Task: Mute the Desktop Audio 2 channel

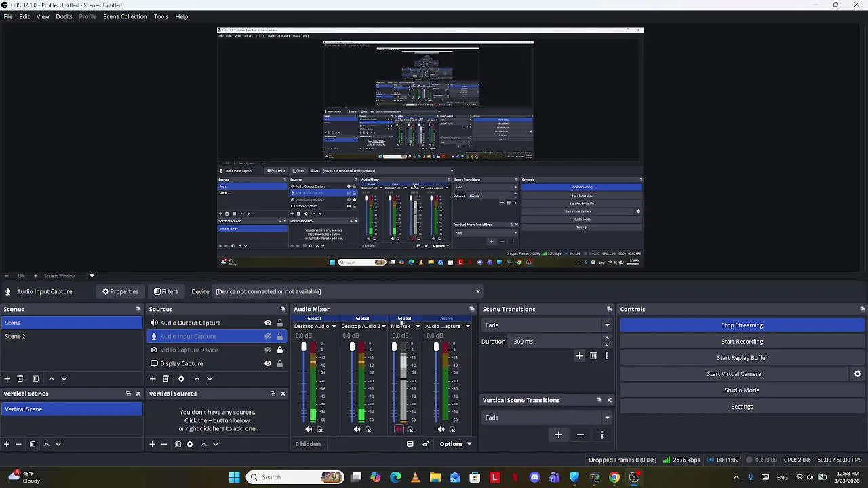Action: [x=357, y=430]
